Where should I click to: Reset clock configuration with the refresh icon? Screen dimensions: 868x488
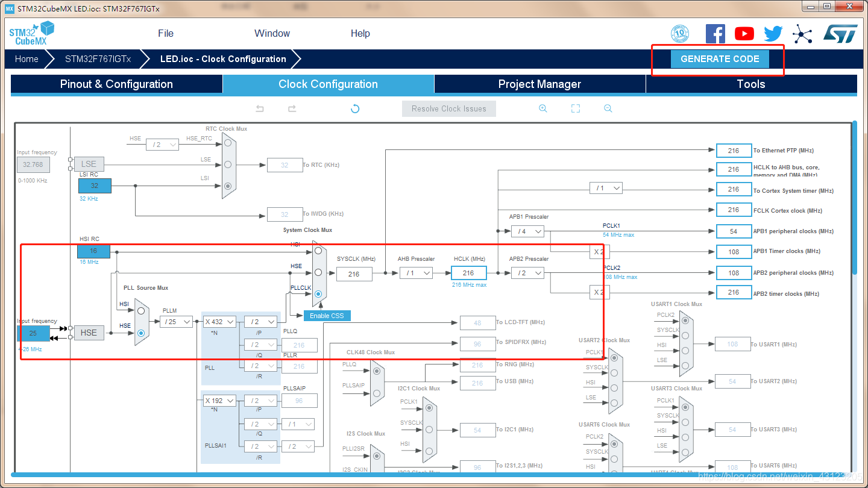tap(355, 108)
